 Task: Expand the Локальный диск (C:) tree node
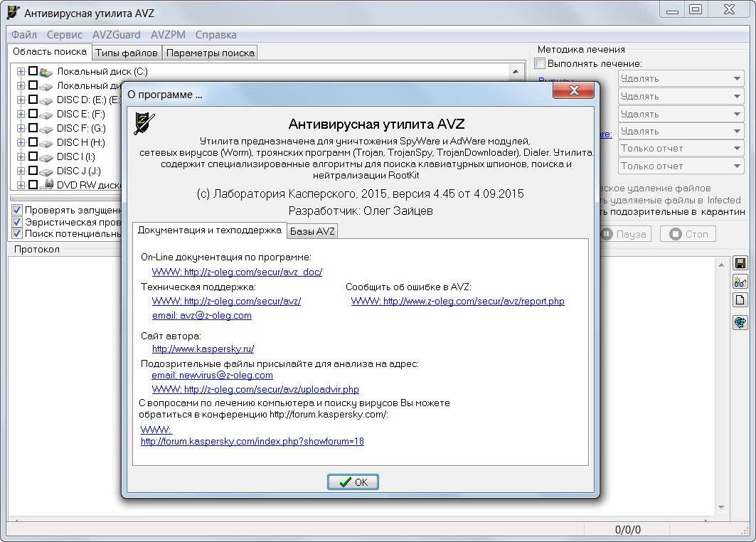pyautogui.click(x=21, y=71)
